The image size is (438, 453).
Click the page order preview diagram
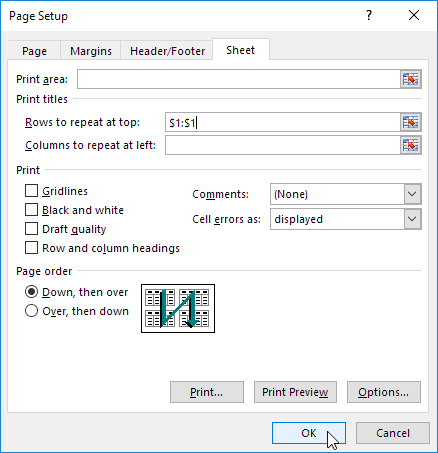(x=178, y=308)
